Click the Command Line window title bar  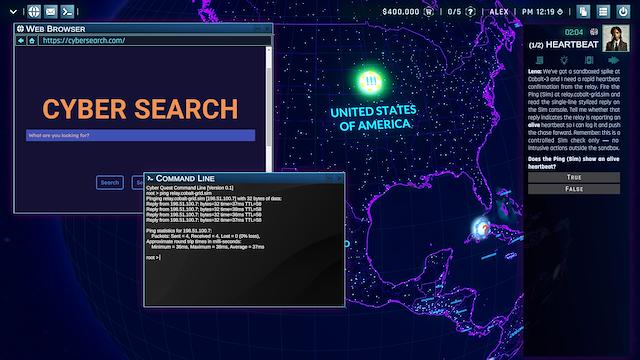tap(244, 178)
